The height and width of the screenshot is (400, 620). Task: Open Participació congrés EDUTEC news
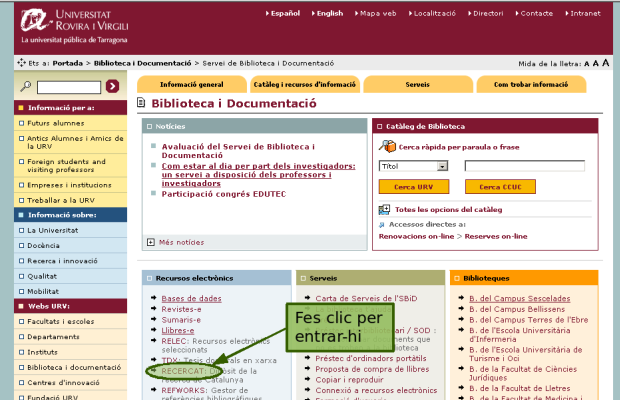pyautogui.click(x=223, y=194)
